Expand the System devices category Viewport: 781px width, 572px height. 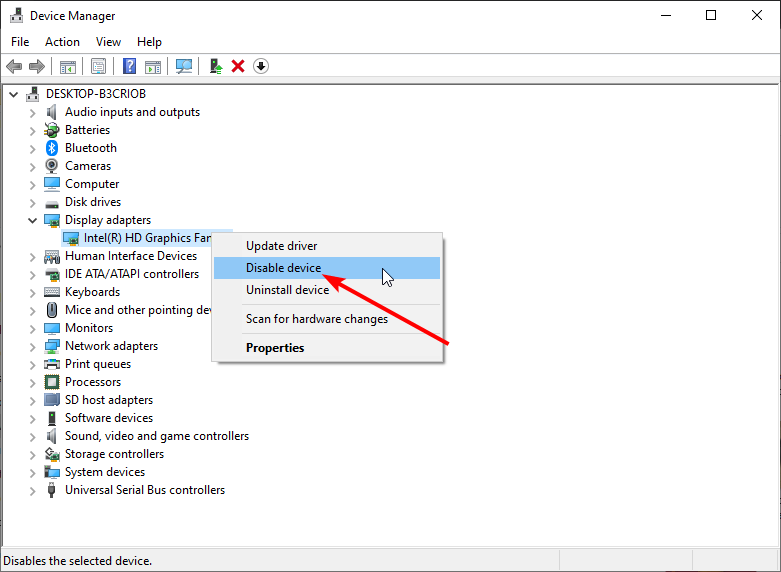33,472
